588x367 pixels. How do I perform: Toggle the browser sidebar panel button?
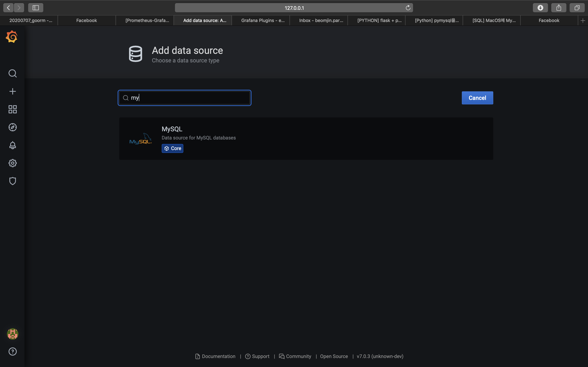click(36, 8)
